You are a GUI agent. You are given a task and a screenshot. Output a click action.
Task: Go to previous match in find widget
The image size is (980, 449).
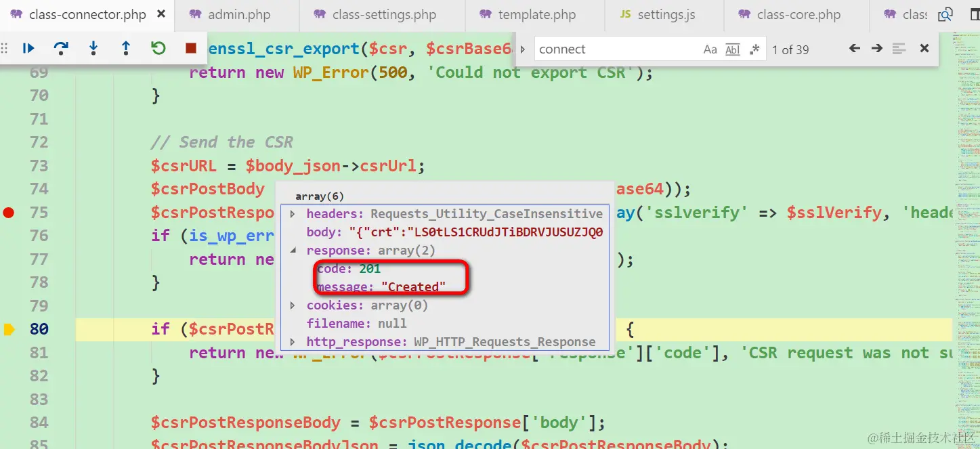pos(855,49)
